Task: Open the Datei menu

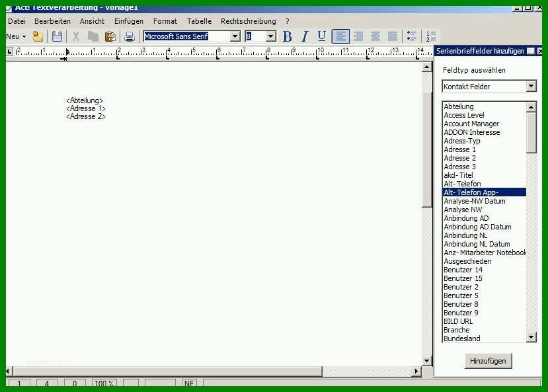Action: click(17, 21)
